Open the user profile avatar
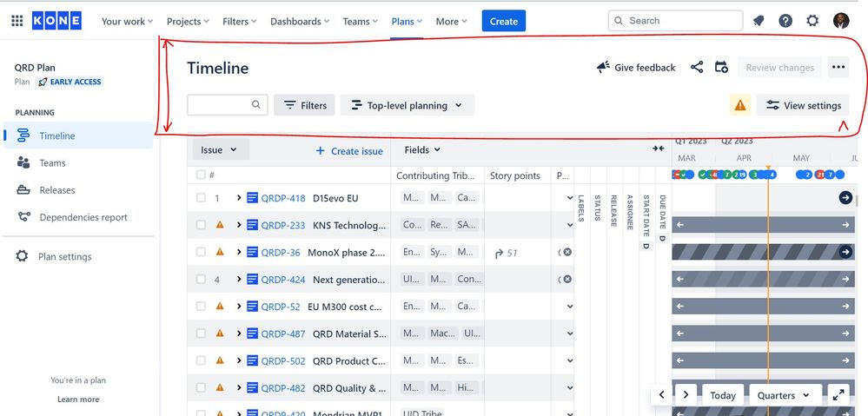The image size is (868, 416). pyautogui.click(x=841, y=21)
